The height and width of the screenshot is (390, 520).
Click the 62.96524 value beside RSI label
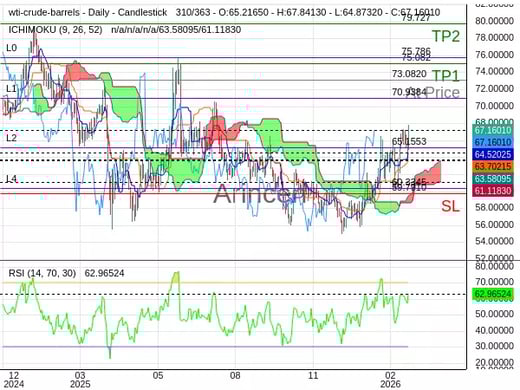(104, 273)
